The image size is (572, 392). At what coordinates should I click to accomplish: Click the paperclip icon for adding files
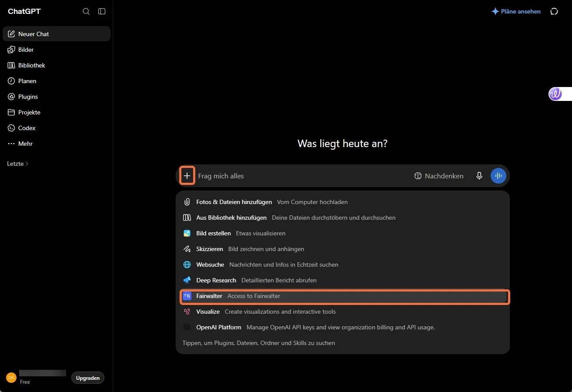[x=187, y=202]
